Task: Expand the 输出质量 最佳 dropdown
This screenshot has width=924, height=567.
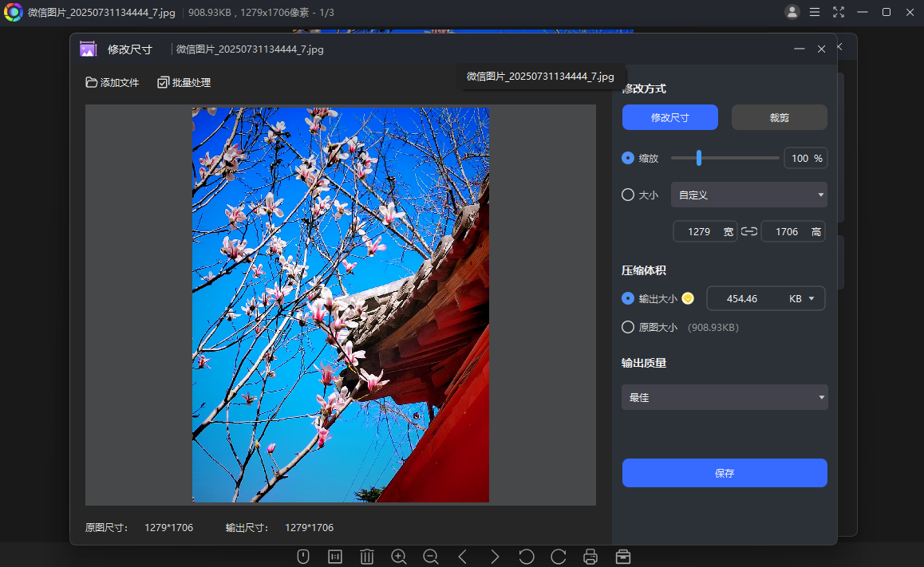Action: click(725, 397)
